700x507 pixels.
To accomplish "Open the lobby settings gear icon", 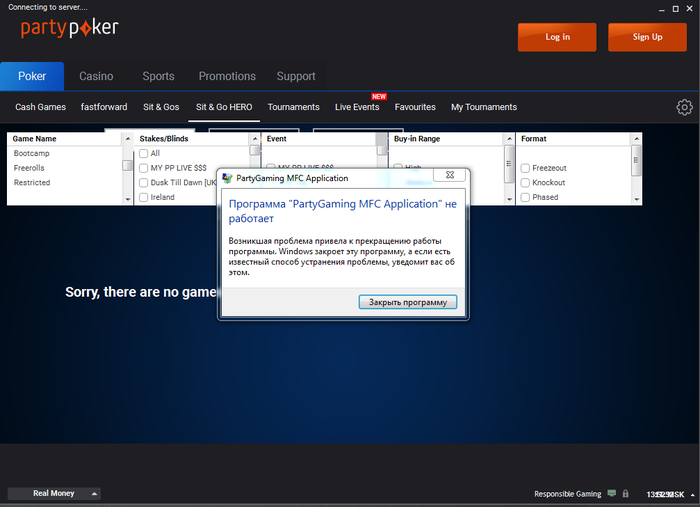I will click(x=684, y=107).
